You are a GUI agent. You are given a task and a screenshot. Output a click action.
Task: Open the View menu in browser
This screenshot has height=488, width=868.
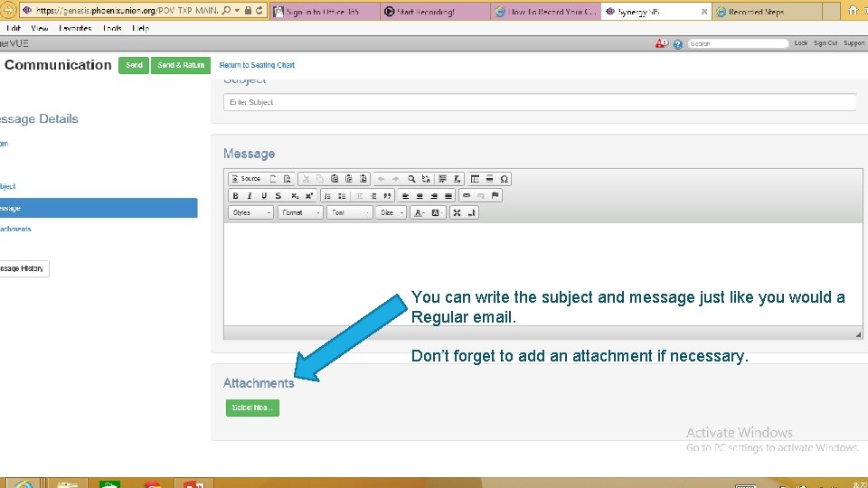(39, 28)
